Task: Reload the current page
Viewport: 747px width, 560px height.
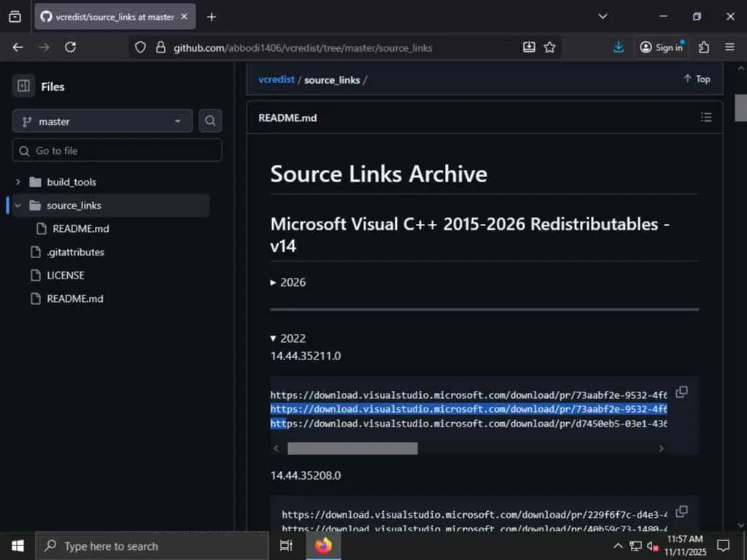Action: tap(71, 47)
